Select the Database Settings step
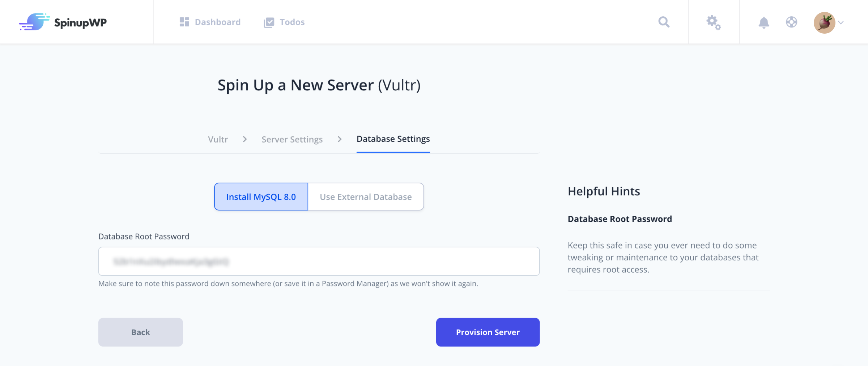The image size is (868, 366). pos(393,139)
